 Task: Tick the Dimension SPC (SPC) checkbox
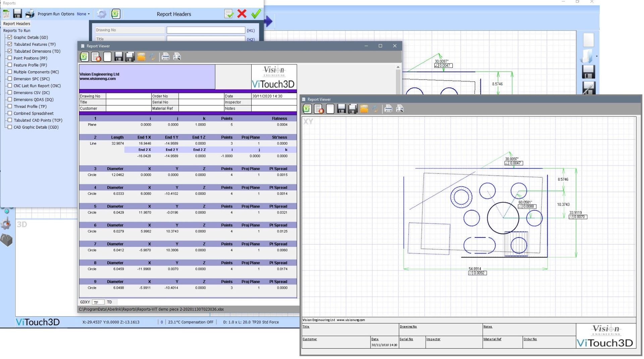(10, 79)
